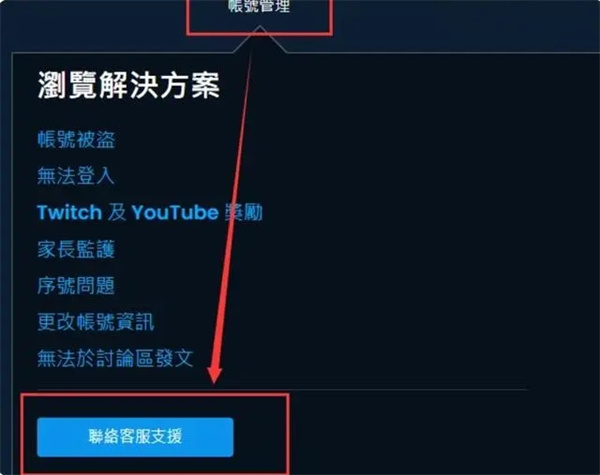Click the blue 聯絡客服支援 button
Screen dimensions: 600x475
[x=135, y=437]
